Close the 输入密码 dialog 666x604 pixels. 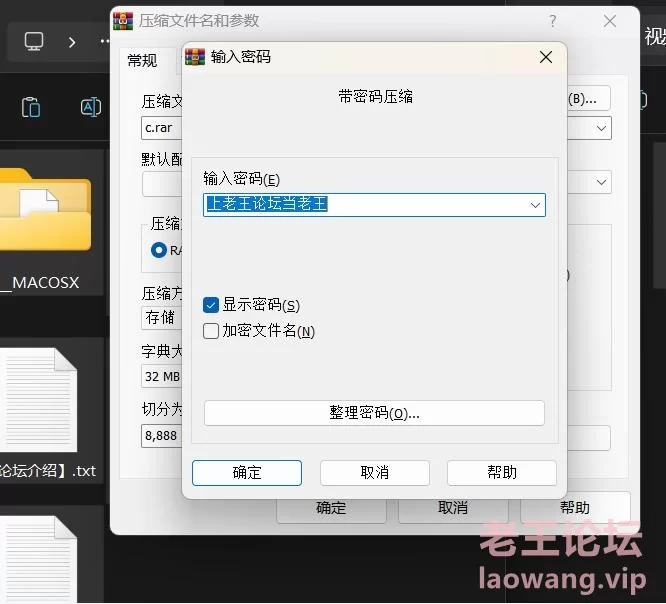[x=546, y=57]
